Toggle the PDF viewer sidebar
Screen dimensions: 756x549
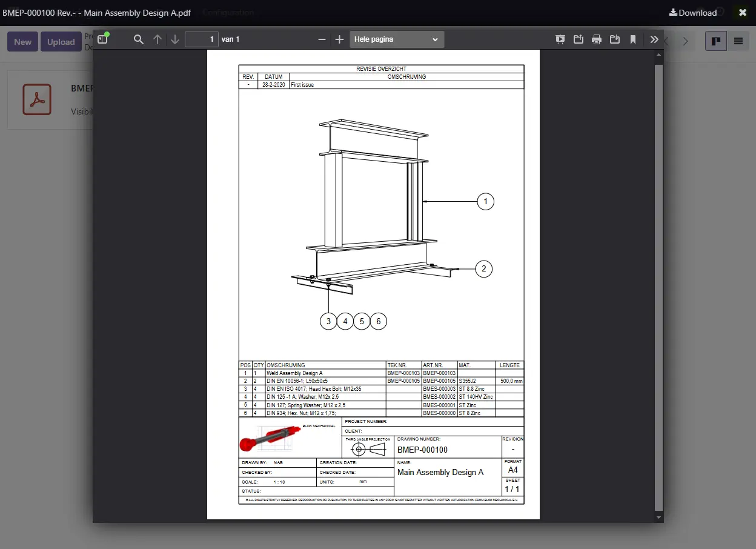(x=102, y=39)
